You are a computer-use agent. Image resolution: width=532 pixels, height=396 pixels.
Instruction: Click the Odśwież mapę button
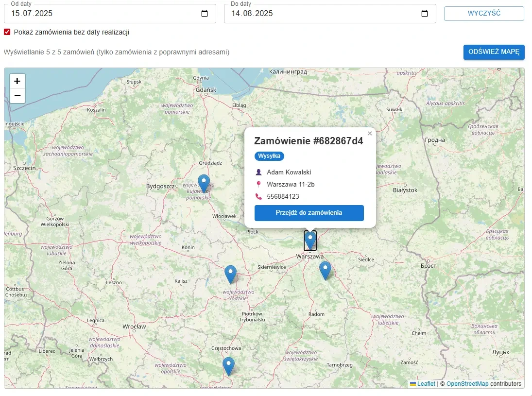point(494,52)
